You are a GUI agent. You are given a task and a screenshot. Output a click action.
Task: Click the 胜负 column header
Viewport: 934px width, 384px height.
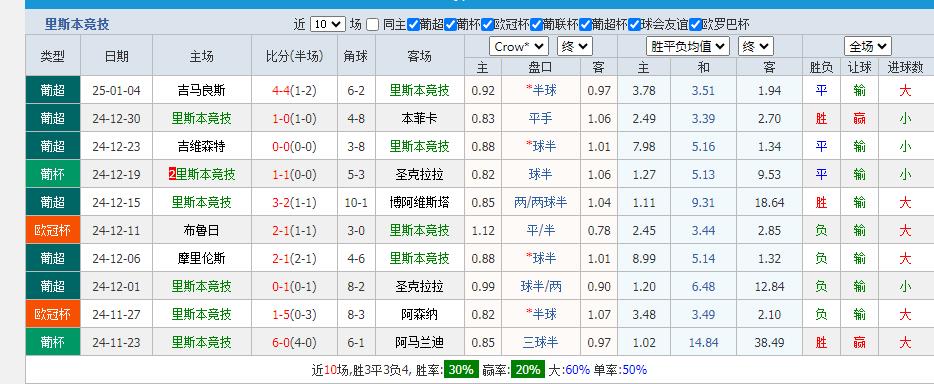[x=821, y=67]
